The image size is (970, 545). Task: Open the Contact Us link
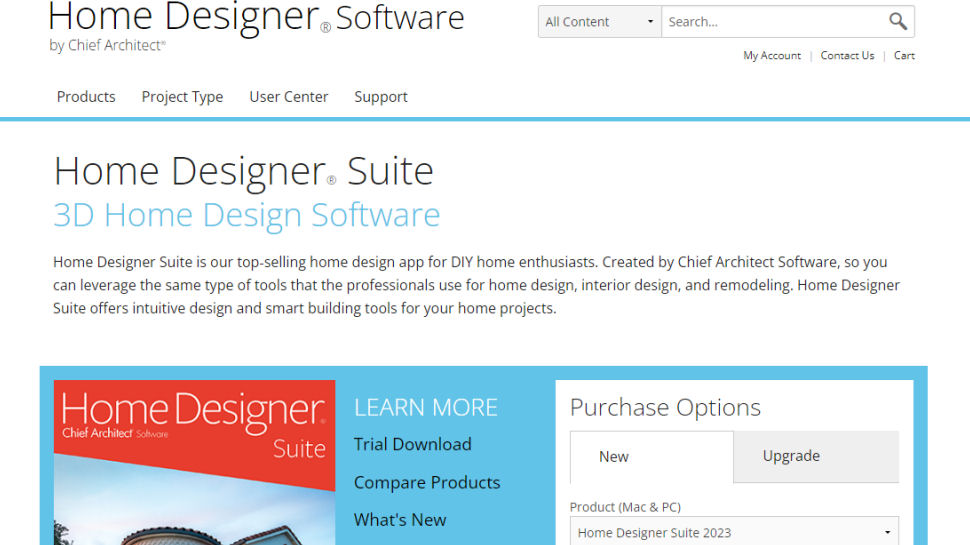(847, 56)
